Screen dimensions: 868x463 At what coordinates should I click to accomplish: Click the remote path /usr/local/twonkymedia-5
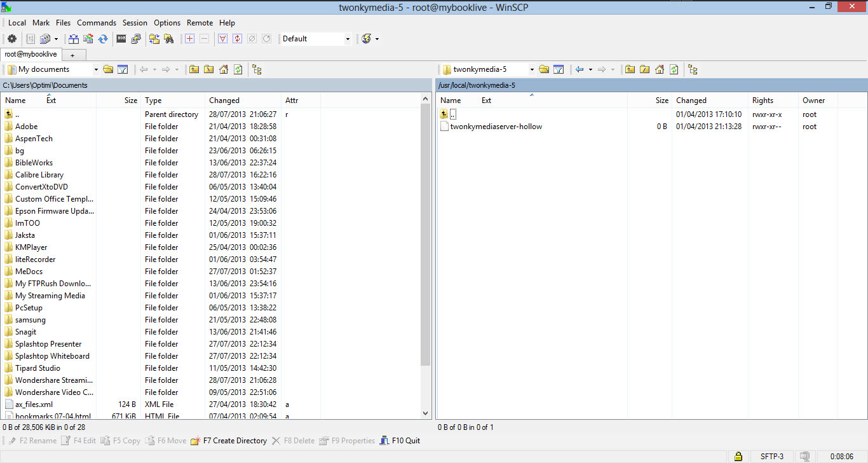pyautogui.click(x=477, y=85)
